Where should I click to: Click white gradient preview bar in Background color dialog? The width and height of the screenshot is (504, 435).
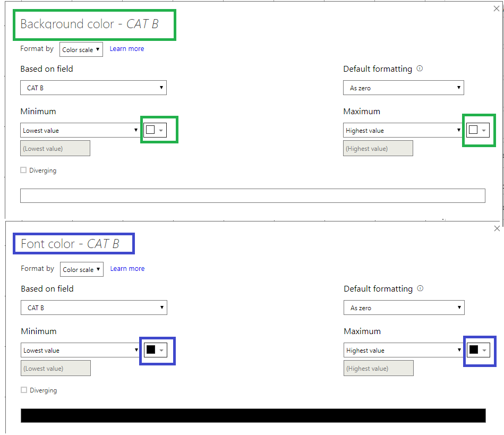click(x=253, y=196)
